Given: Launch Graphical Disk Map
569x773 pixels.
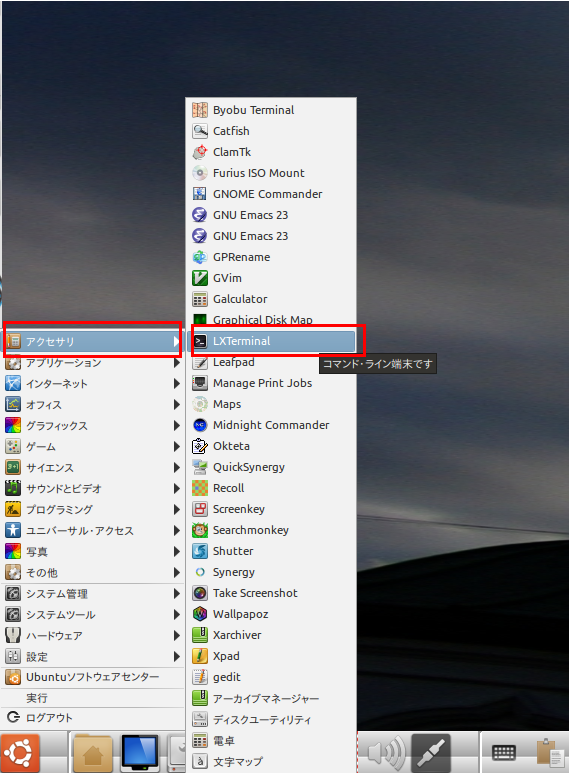Looking at the screenshot, I should click(x=271, y=319).
